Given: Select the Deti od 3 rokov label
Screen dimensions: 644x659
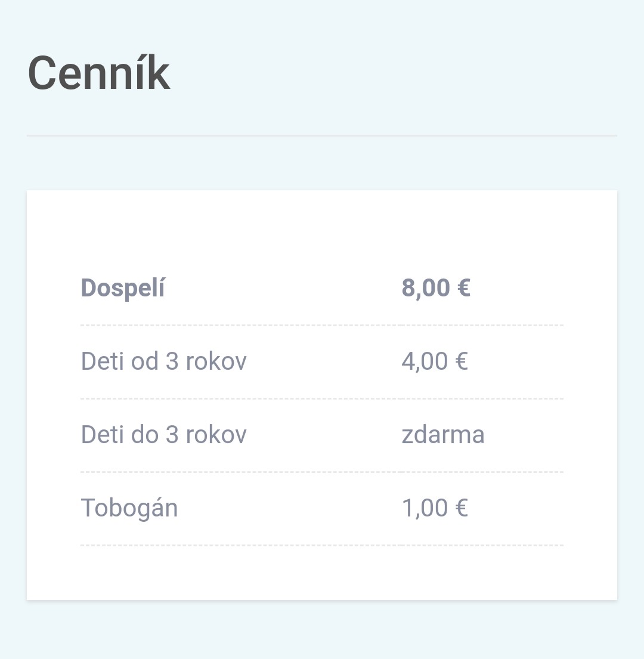Looking at the screenshot, I should [163, 361].
